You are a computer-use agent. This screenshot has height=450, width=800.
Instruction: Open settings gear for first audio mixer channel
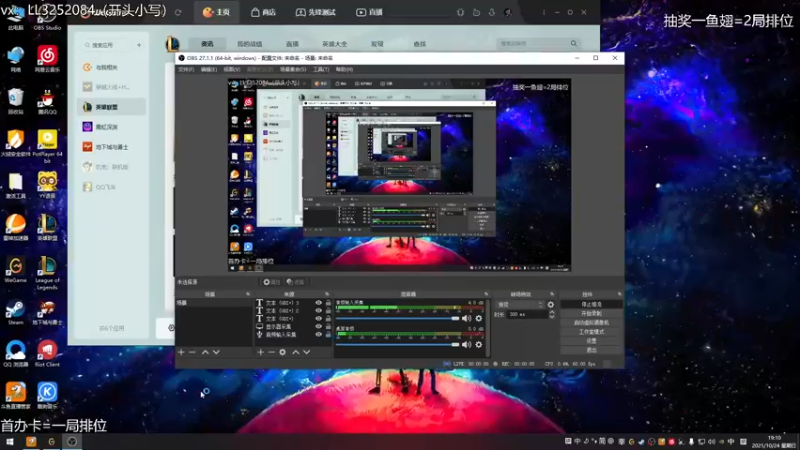point(479,318)
